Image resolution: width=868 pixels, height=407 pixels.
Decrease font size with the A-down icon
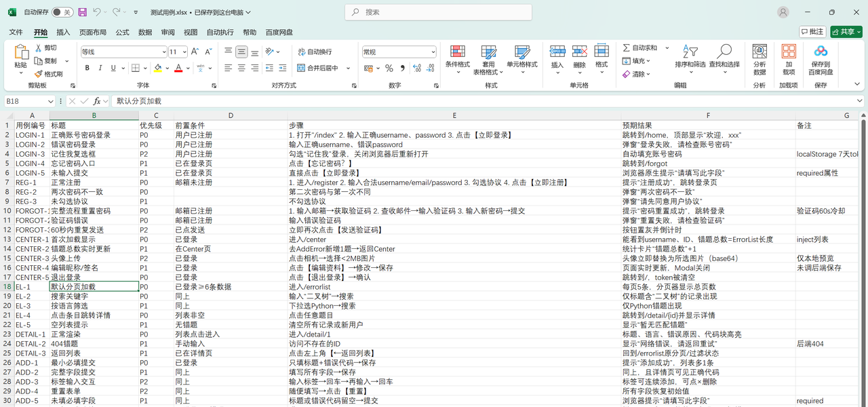coord(208,52)
